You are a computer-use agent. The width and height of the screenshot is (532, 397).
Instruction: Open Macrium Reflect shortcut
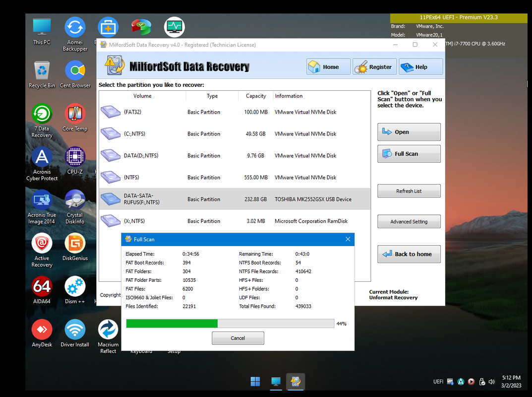pyautogui.click(x=108, y=336)
